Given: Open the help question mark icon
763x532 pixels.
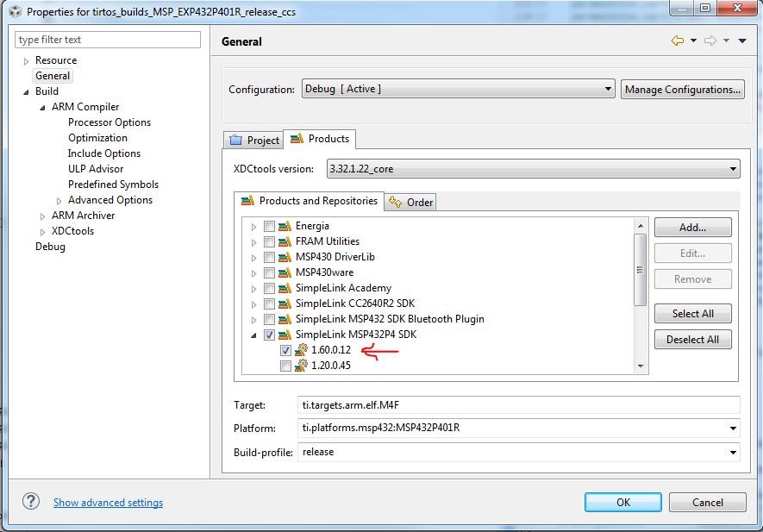Looking at the screenshot, I should [x=31, y=501].
